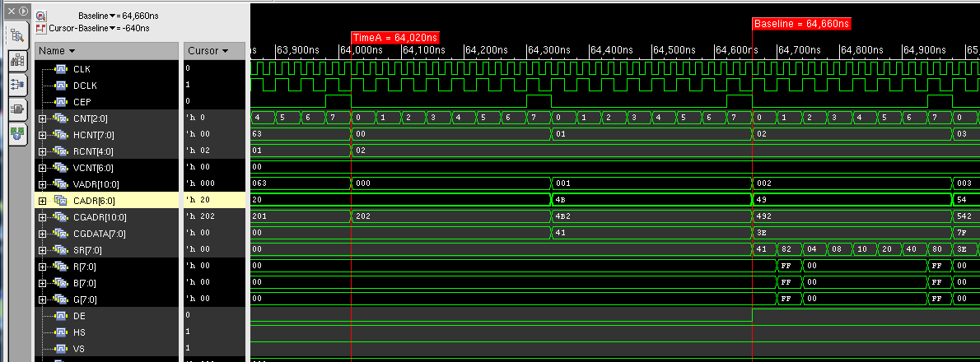Click the VCNT[6:0] bus icon
Viewport: 980px width, 362px height.
(61, 167)
